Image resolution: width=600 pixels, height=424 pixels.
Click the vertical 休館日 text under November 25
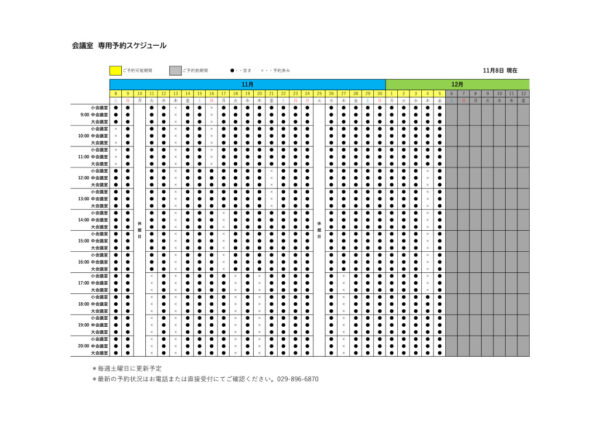320,230
